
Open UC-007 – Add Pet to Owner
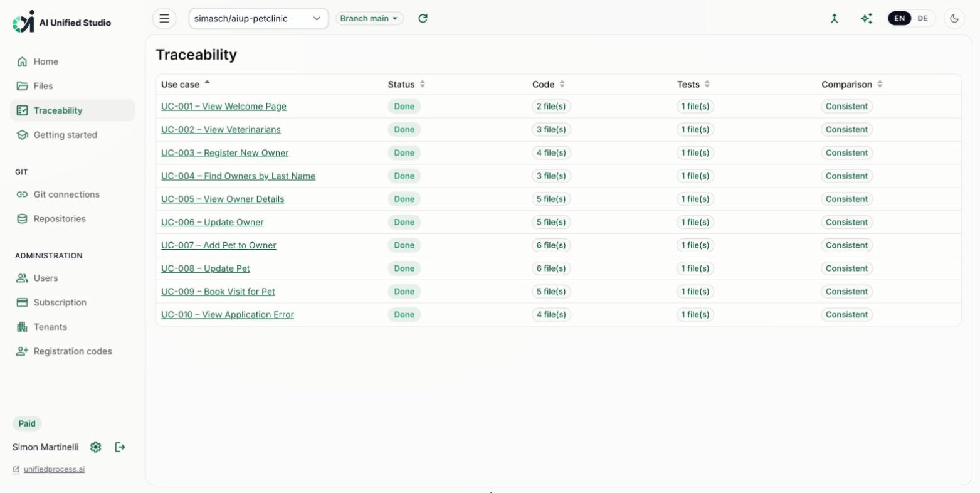click(219, 245)
